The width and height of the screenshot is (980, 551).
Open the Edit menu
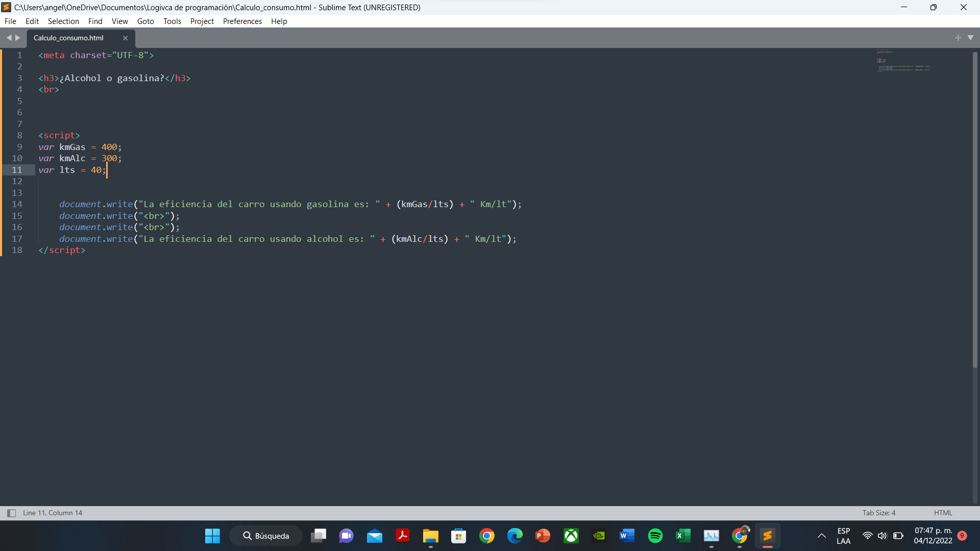[x=32, y=21]
